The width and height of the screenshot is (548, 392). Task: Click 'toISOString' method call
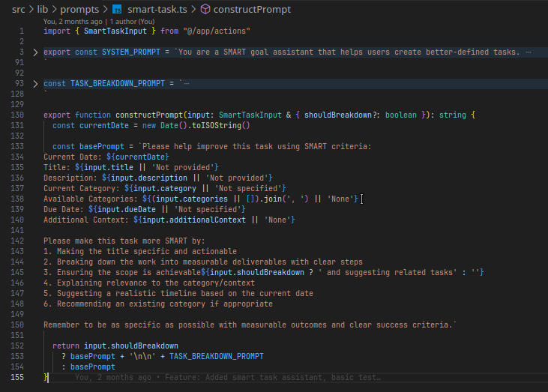coord(217,125)
